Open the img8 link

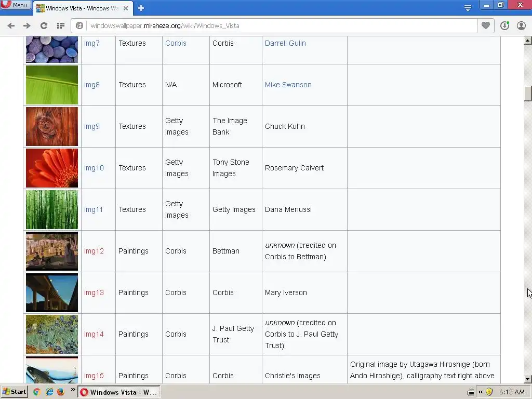point(91,85)
